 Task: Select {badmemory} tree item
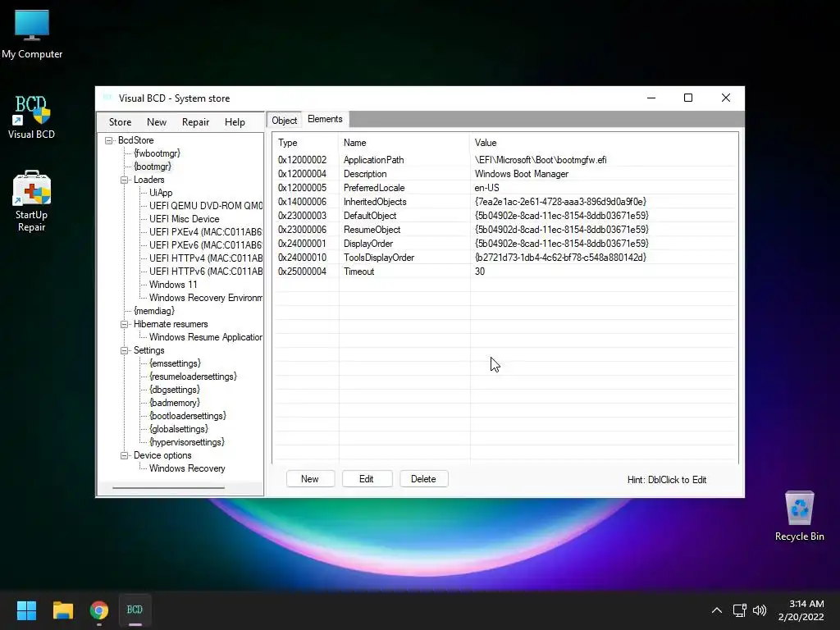click(175, 403)
